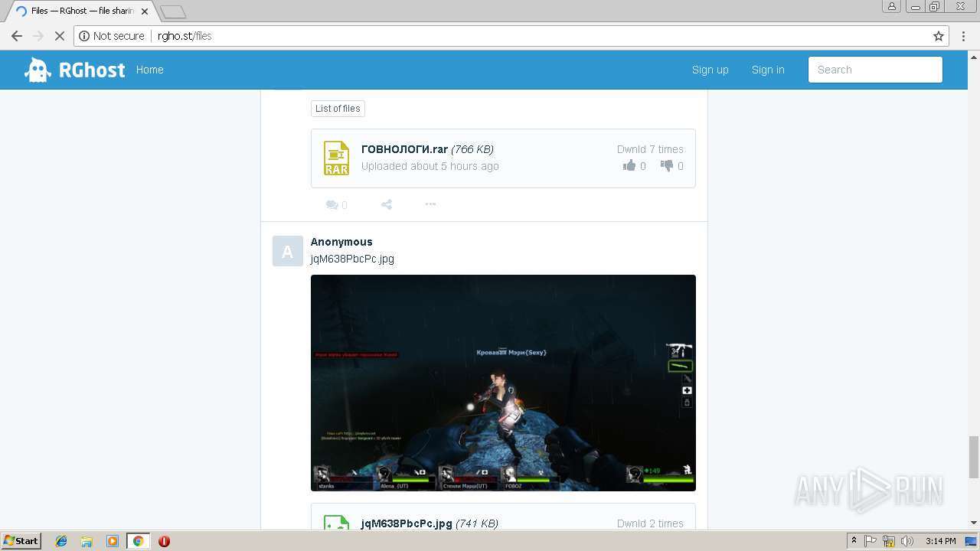Click the Dwnld 7 times text
This screenshot has width=980, height=551.
tap(650, 149)
